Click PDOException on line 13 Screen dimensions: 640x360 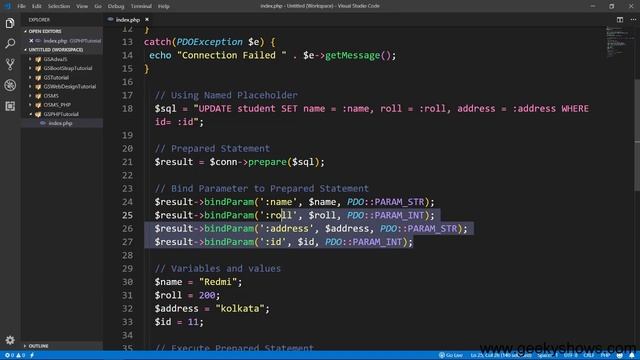[209, 42]
